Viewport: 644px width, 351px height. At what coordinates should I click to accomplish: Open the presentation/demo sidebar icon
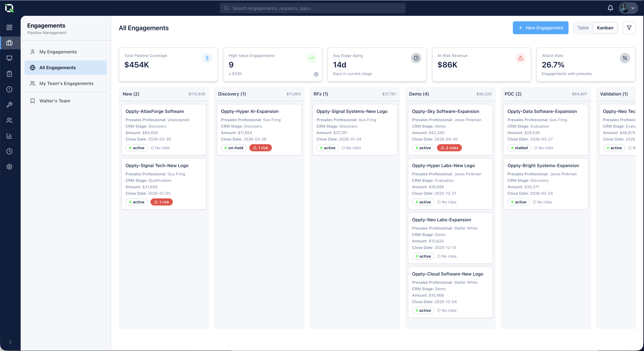[x=10, y=58]
